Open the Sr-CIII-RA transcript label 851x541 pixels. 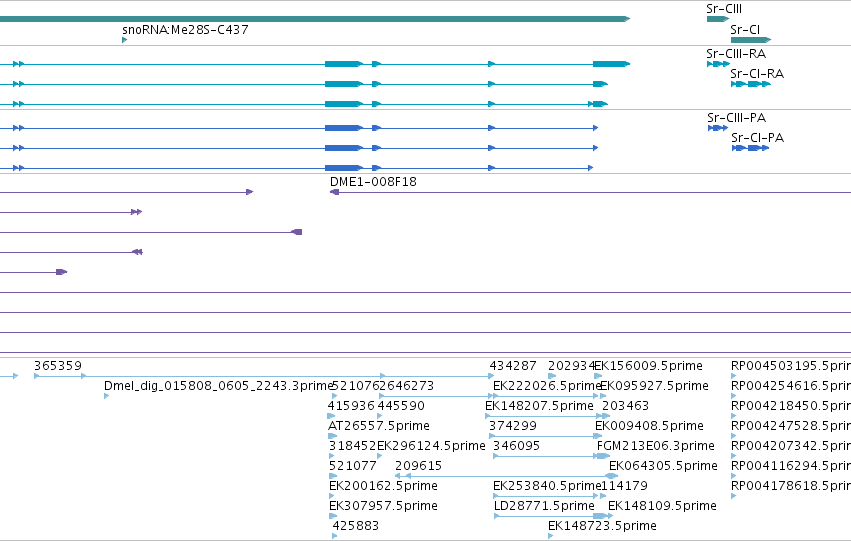click(x=736, y=54)
